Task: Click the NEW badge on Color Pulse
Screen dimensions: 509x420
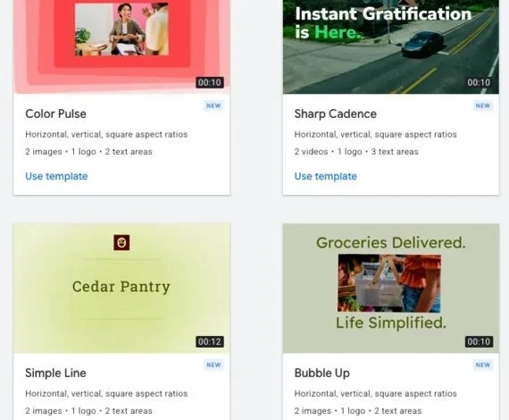Action: click(x=213, y=105)
